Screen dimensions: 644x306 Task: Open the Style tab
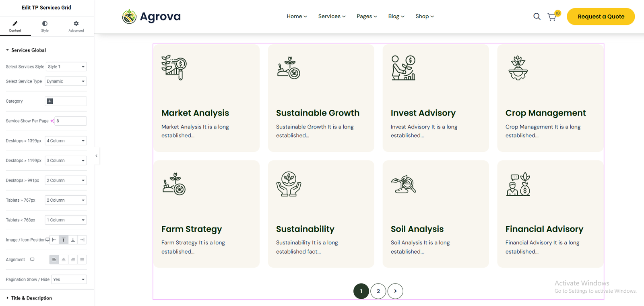(x=45, y=26)
